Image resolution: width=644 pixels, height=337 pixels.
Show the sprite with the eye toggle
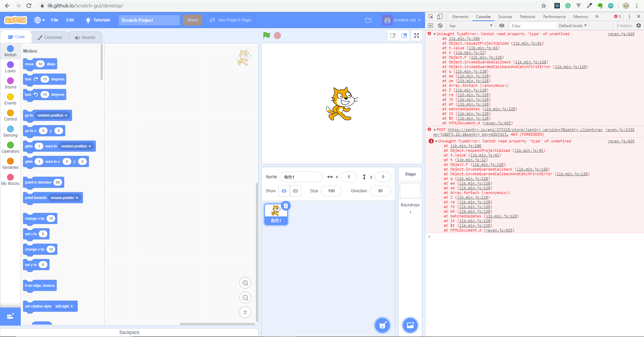(284, 191)
